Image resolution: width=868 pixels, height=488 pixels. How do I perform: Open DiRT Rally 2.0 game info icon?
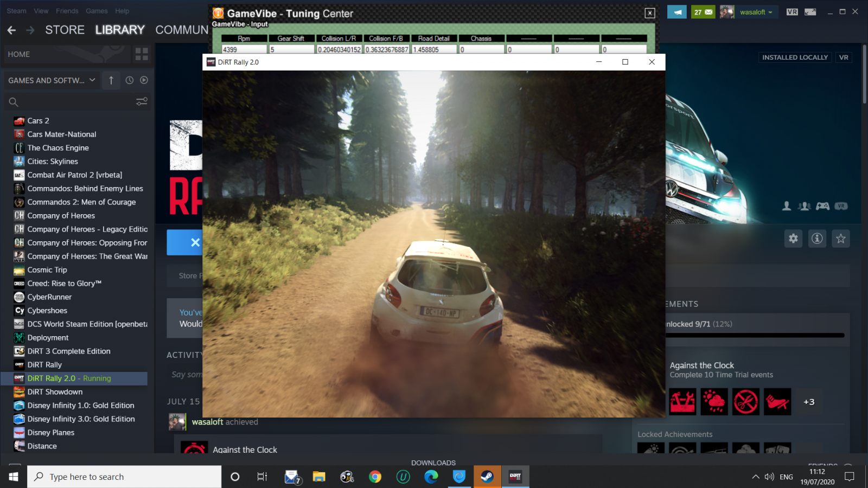pos(817,239)
